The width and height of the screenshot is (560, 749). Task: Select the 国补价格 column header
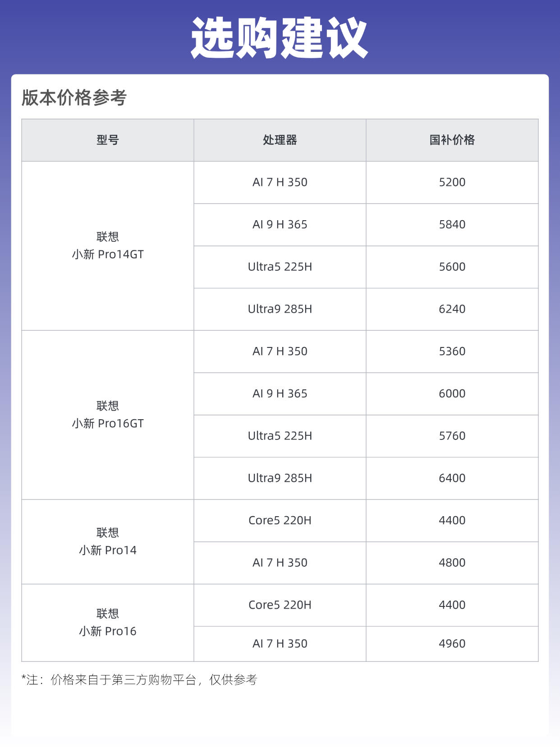point(452,140)
